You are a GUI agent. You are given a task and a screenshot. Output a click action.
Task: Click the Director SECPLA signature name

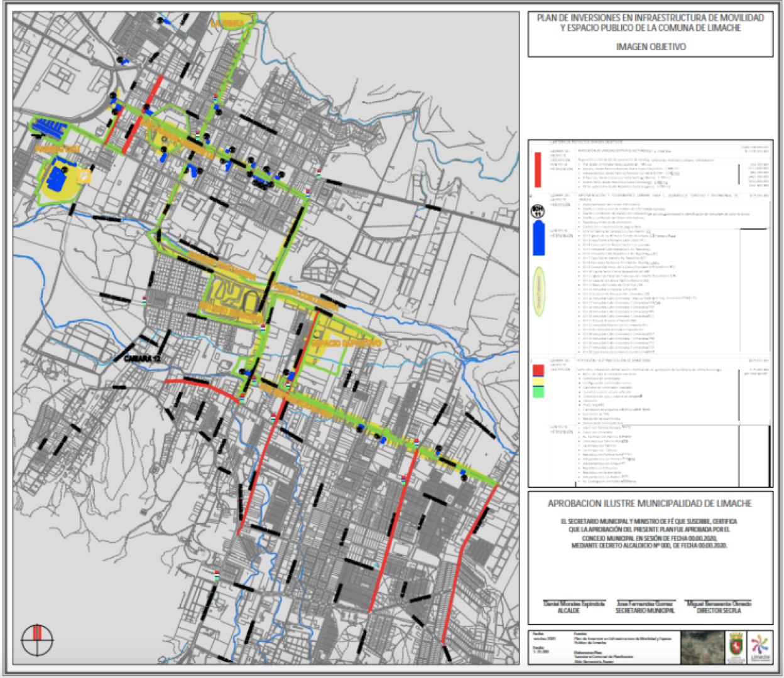(719, 606)
